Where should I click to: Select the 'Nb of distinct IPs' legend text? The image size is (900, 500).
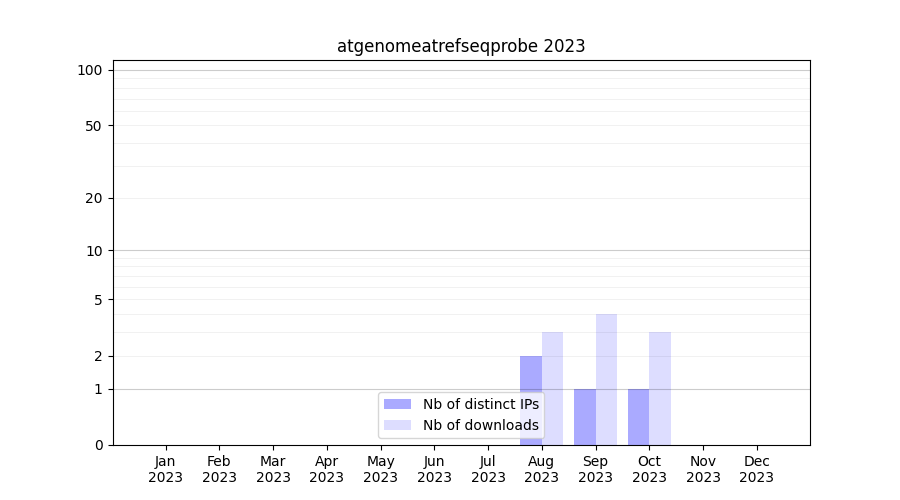tap(480, 404)
